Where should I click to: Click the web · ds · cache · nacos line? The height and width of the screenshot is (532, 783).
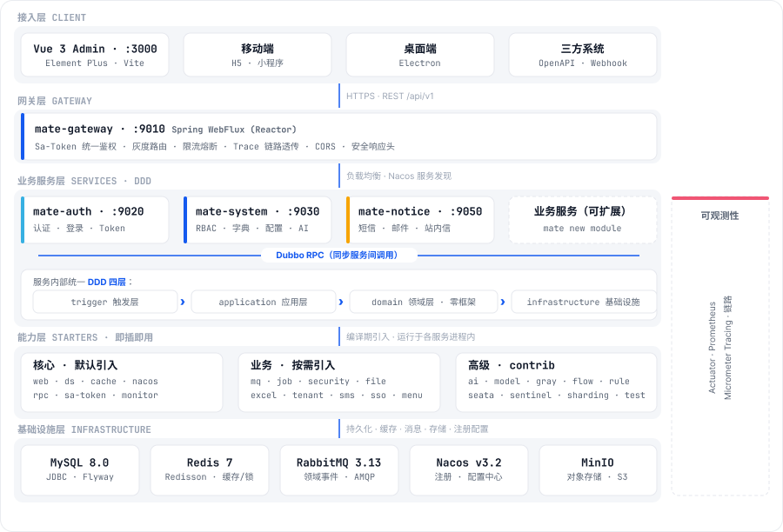coord(96,382)
